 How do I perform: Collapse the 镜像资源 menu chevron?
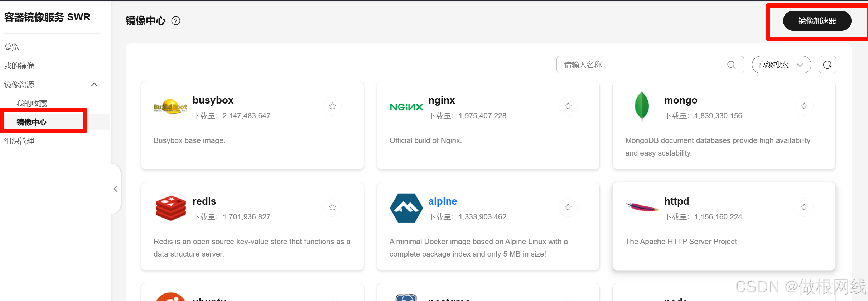[x=95, y=85]
